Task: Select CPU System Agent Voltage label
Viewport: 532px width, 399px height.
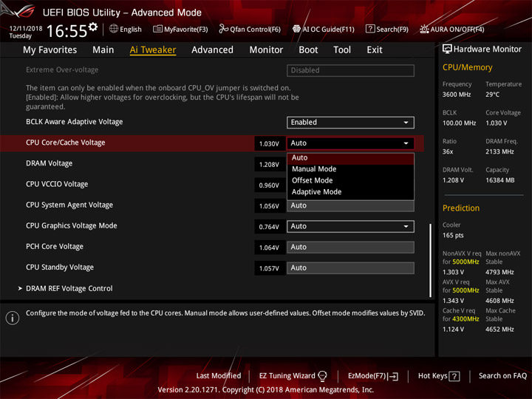Action: (69, 205)
